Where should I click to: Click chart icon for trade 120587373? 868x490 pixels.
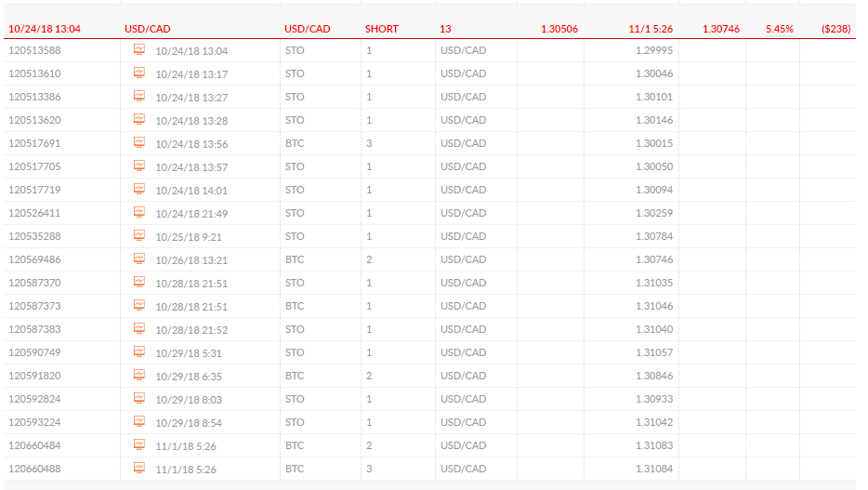(139, 305)
